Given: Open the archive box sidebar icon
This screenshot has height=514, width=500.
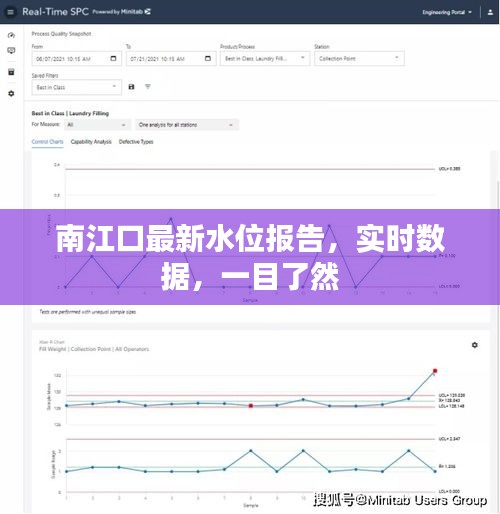Looking at the screenshot, I should pyautogui.click(x=11, y=72).
